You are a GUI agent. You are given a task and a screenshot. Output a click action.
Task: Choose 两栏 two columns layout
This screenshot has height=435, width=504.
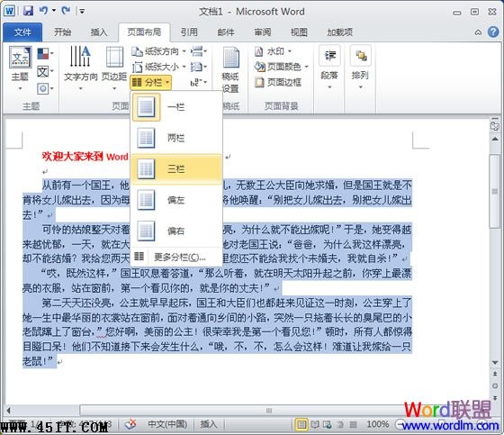[176, 138]
